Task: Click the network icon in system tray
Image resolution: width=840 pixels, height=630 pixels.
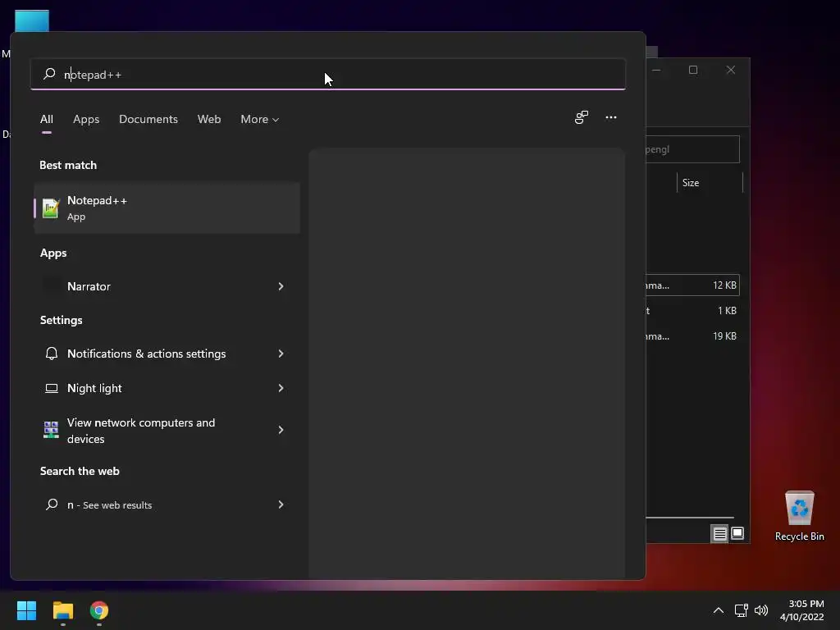Action: point(742,610)
